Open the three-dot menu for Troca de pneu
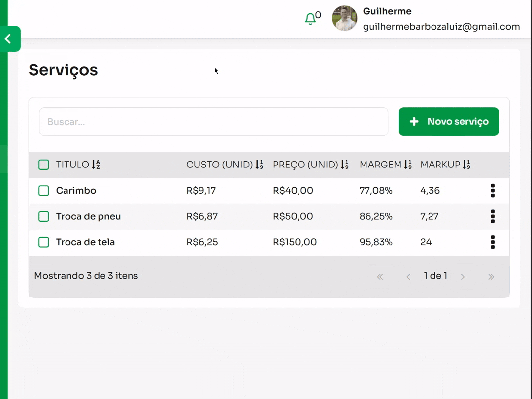Viewport: 532px width, 399px height. (492, 216)
